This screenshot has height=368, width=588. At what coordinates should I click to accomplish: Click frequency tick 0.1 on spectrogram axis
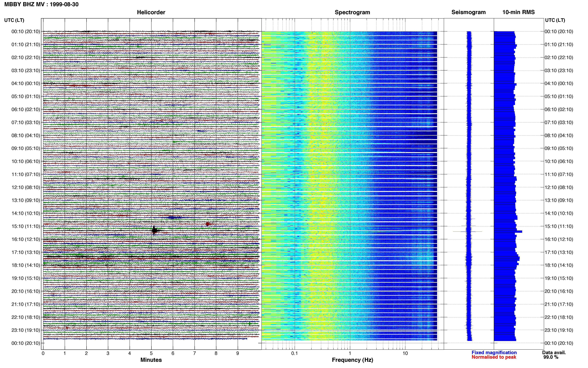[x=295, y=353]
